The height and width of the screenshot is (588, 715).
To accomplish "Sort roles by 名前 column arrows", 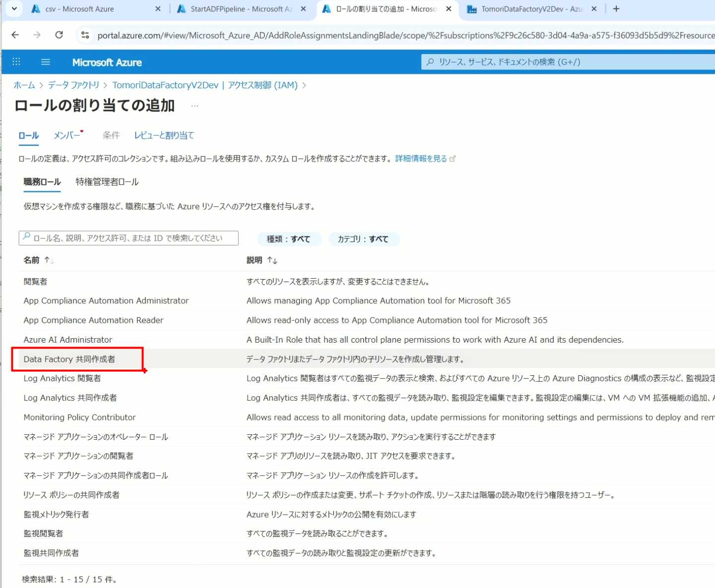I will (x=49, y=260).
